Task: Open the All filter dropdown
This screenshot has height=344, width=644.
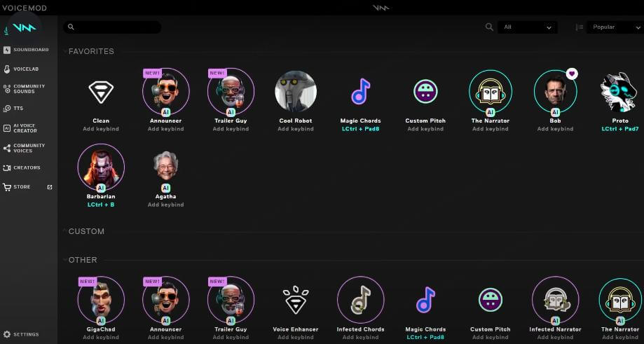Action: (526, 27)
